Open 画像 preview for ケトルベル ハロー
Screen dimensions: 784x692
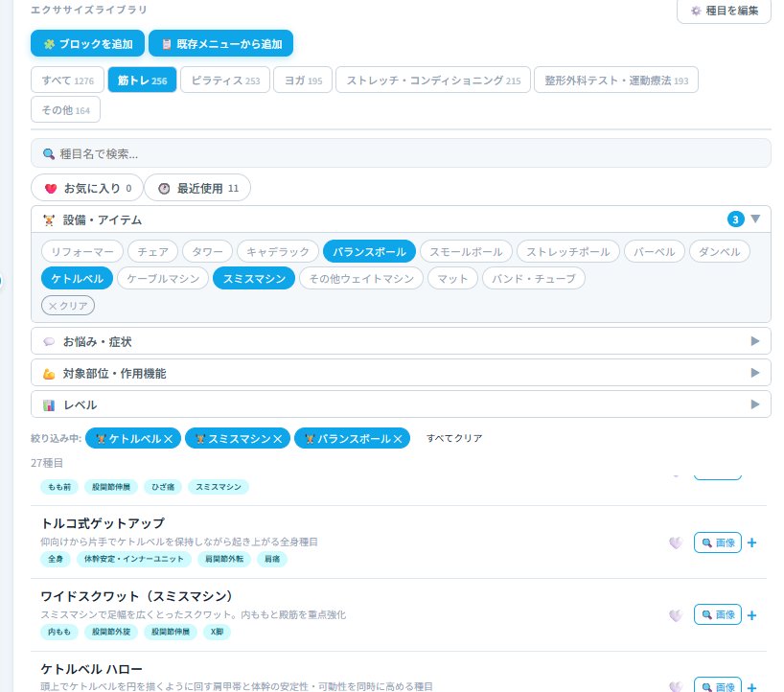click(x=718, y=685)
